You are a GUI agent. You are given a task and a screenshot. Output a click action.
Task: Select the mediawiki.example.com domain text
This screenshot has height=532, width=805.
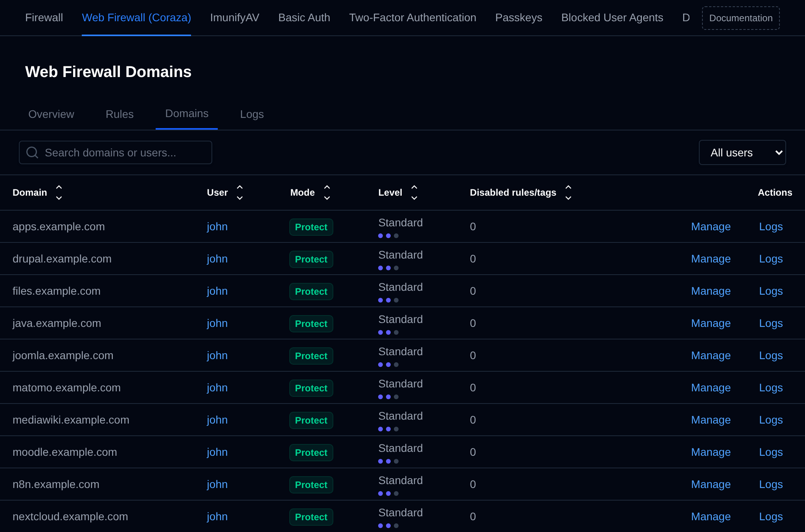71,420
